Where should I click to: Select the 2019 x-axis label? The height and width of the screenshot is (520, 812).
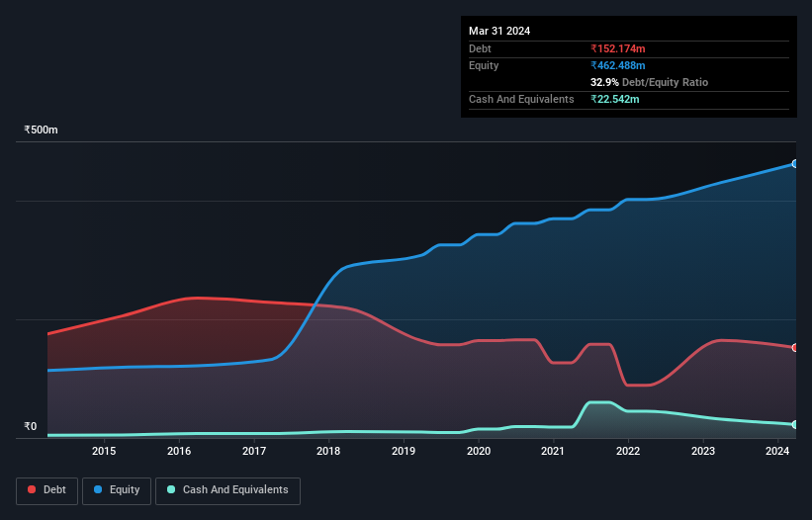pyautogui.click(x=404, y=451)
